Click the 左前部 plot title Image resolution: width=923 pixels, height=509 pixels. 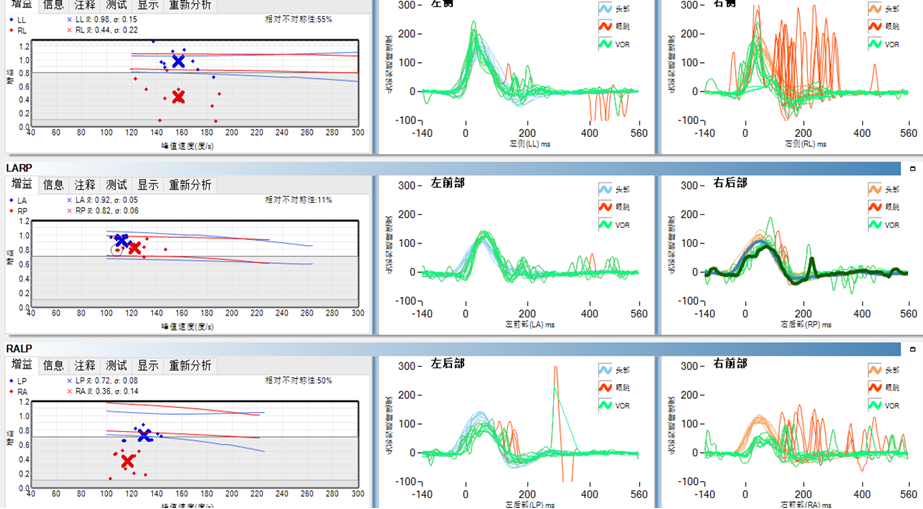pyautogui.click(x=447, y=183)
